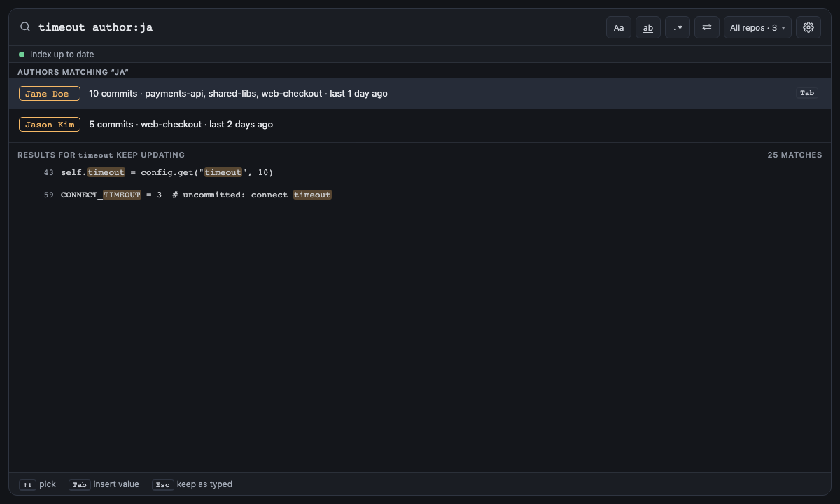Screen dimensions: 840x504
Task: Select the Jason Kim author suggestion
Action: point(420,124)
